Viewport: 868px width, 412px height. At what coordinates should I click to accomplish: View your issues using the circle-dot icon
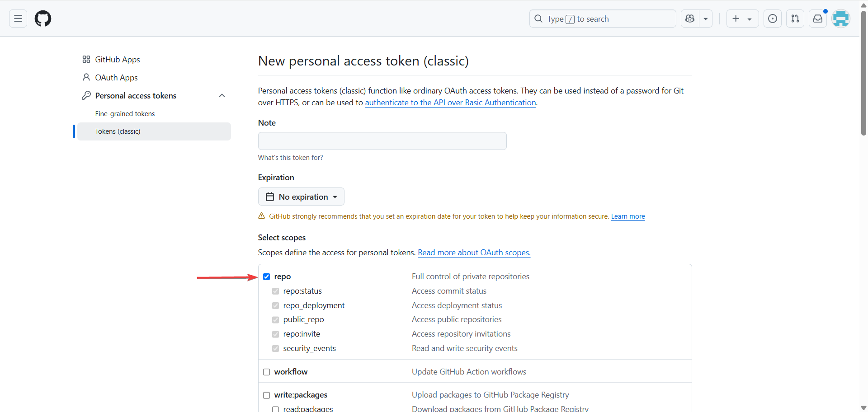pyautogui.click(x=773, y=19)
